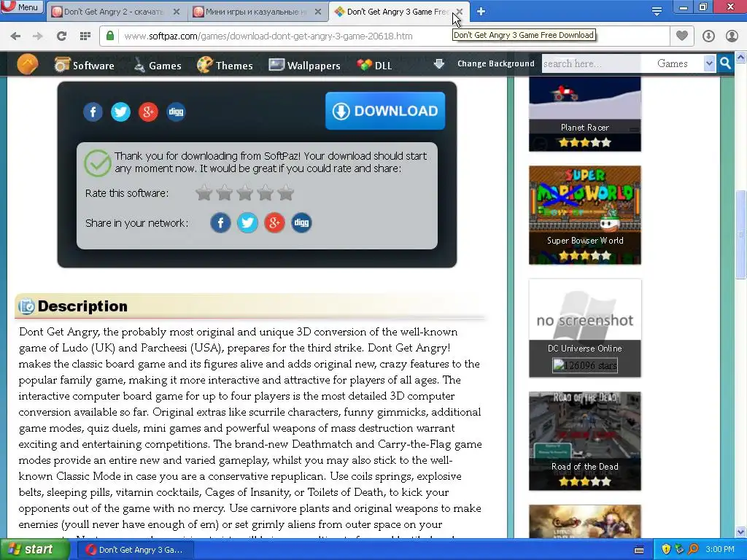Share on Twitter in top share row

pyautogui.click(x=120, y=112)
